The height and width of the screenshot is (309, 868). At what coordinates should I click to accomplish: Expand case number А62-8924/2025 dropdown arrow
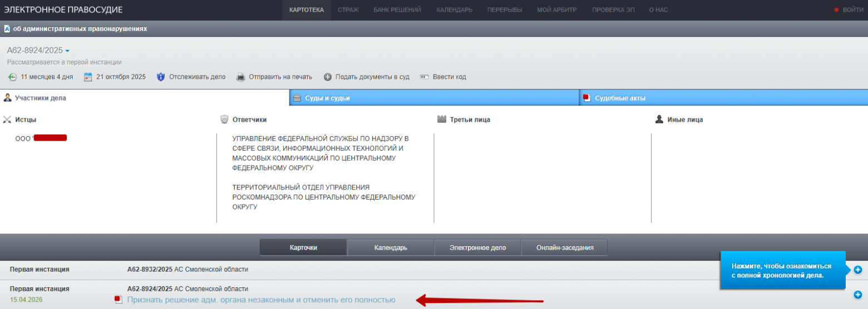pyautogui.click(x=67, y=51)
